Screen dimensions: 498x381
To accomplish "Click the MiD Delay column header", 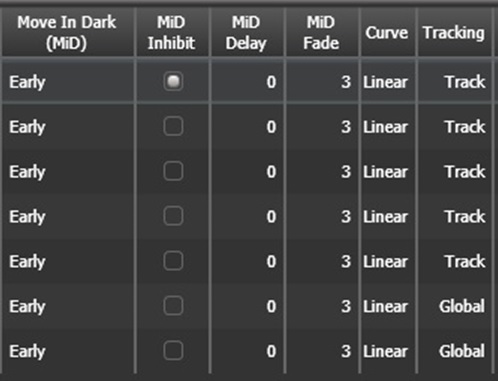I will (247, 33).
